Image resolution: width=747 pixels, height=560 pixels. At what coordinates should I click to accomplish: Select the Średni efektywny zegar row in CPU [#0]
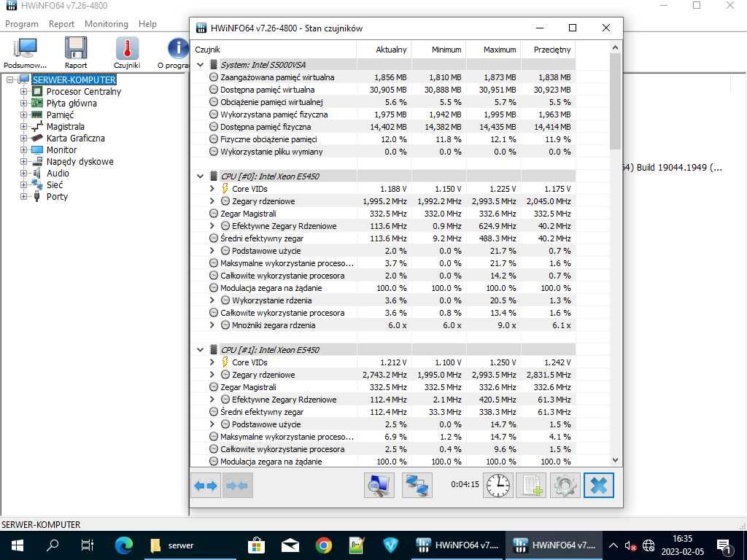(x=383, y=238)
